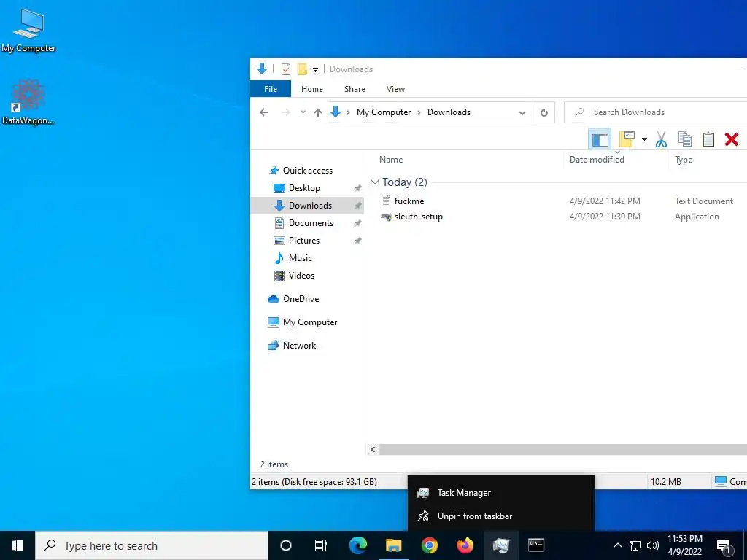The height and width of the screenshot is (560, 747).
Task: Open the Windows Start menu
Action: point(18,545)
